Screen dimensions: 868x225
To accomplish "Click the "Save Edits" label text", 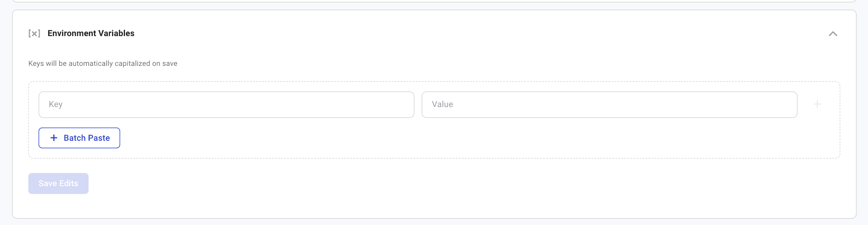I will [x=58, y=183].
